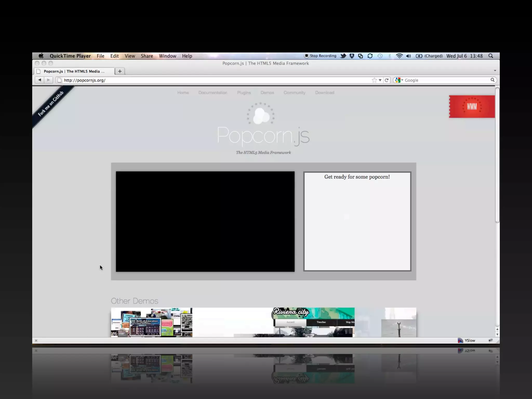Click the search bar magnifier icon
This screenshot has width=532, height=399.
click(492, 80)
